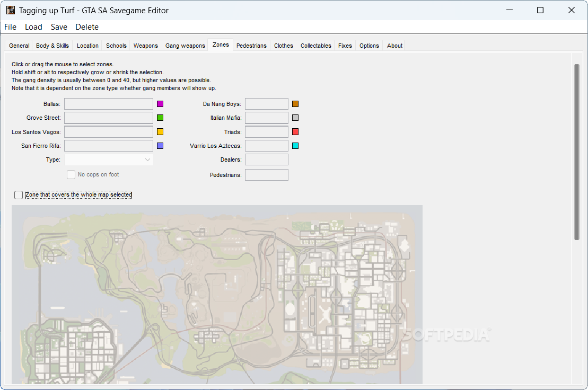The height and width of the screenshot is (390, 588).
Task: Click the app icon in title bar
Action: [x=11, y=10]
